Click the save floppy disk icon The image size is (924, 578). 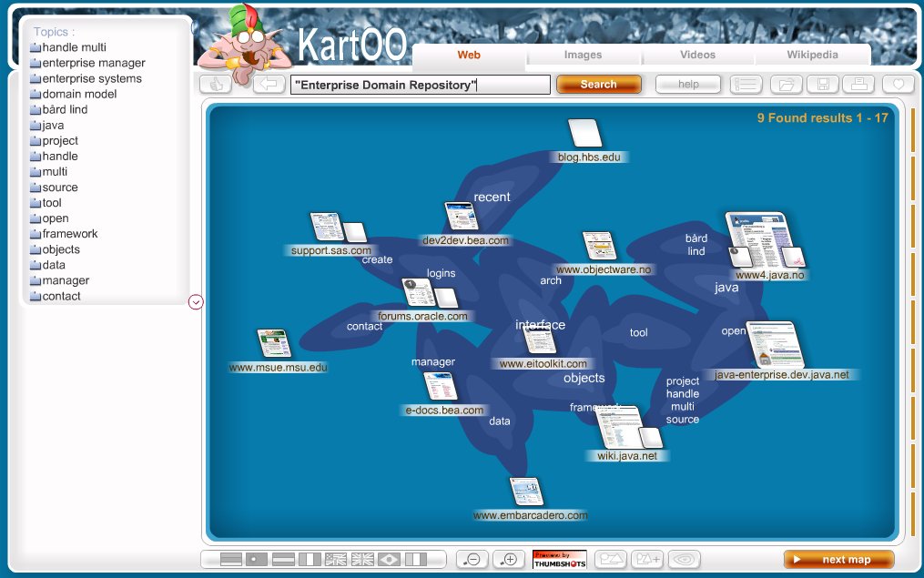[822, 85]
